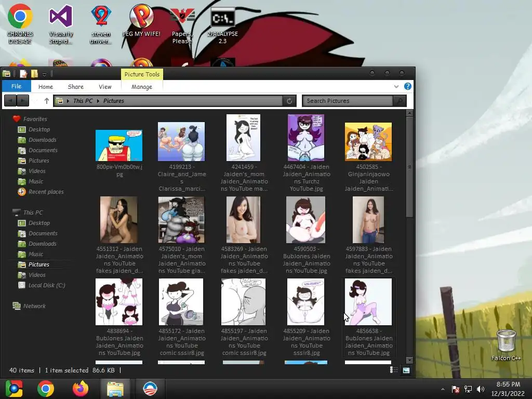
Task: Launch Chrome from the taskbar
Action: [46, 389]
